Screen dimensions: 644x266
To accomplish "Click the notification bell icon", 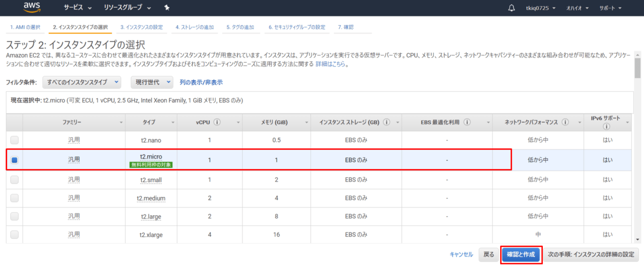I will tap(512, 8).
